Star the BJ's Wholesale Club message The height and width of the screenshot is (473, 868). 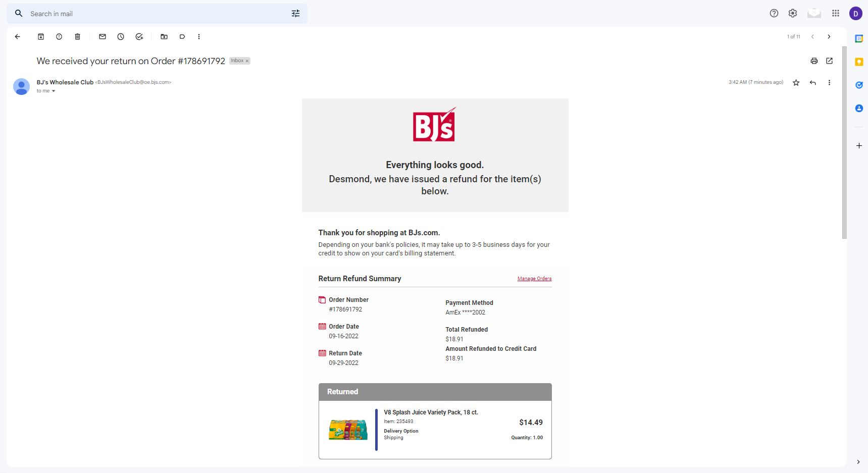(796, 83)
